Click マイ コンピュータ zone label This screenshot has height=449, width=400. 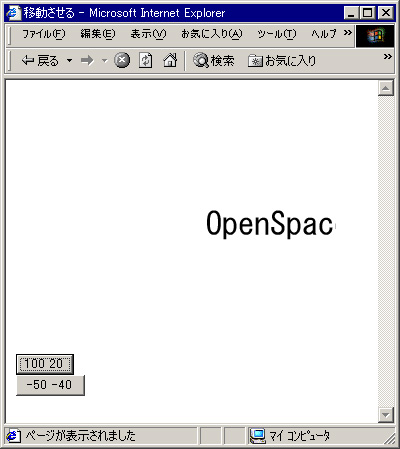[299, 436]
